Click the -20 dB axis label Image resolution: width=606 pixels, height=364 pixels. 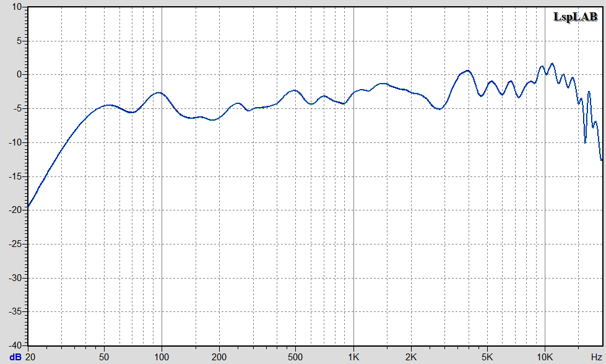15,210
